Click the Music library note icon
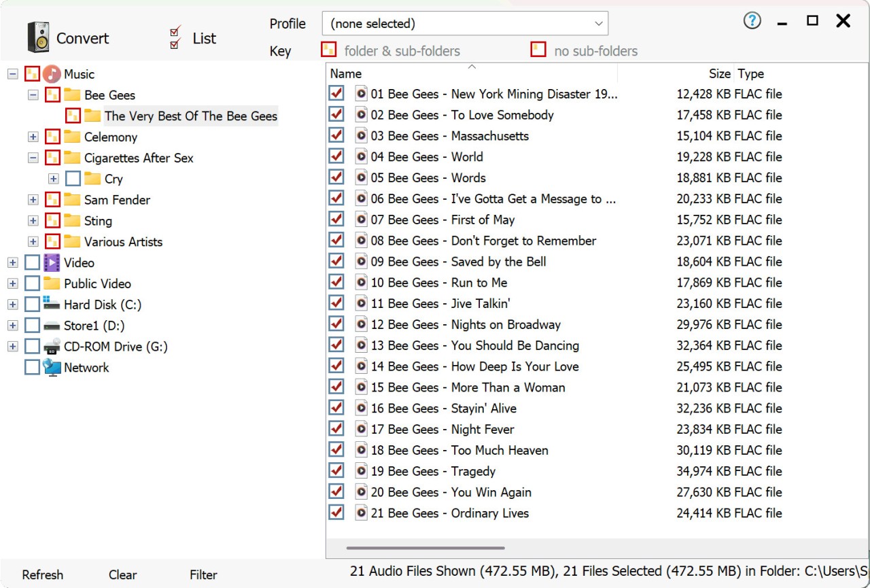Image resolution: width=870 pixels, height=588 pixels. (x=52, y=74)
